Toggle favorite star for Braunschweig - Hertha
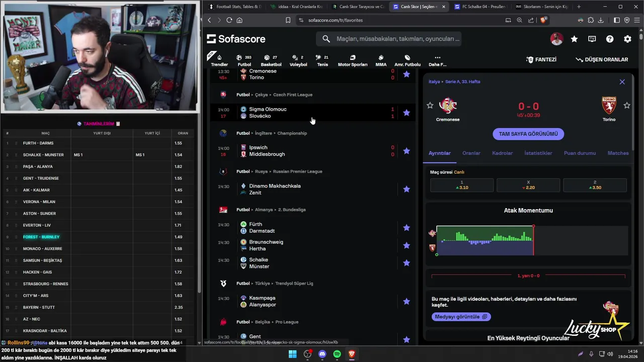 click(407, 245)
